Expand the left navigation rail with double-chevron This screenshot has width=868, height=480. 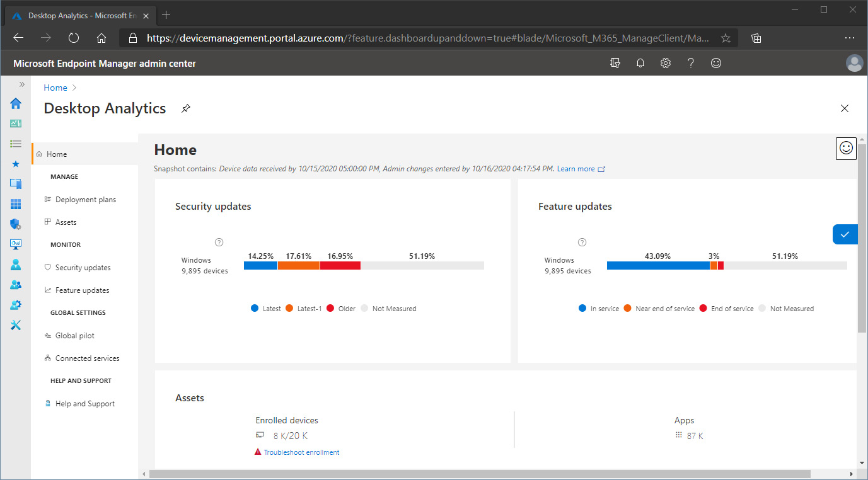coord(22,84)
